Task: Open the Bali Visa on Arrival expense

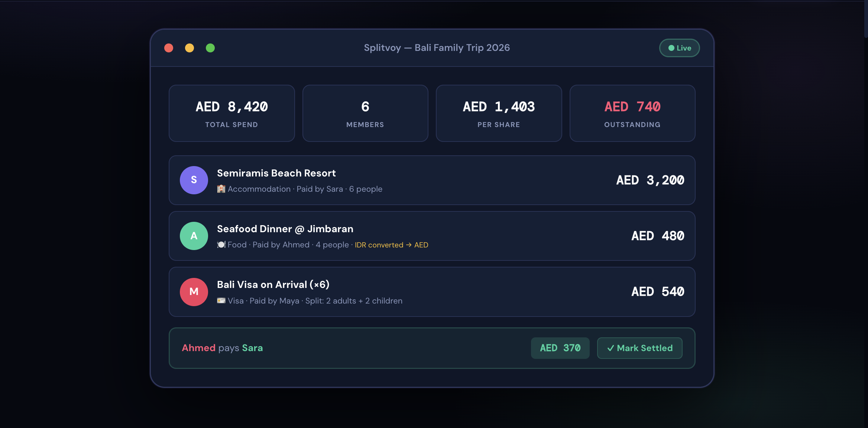Action: 431,292
